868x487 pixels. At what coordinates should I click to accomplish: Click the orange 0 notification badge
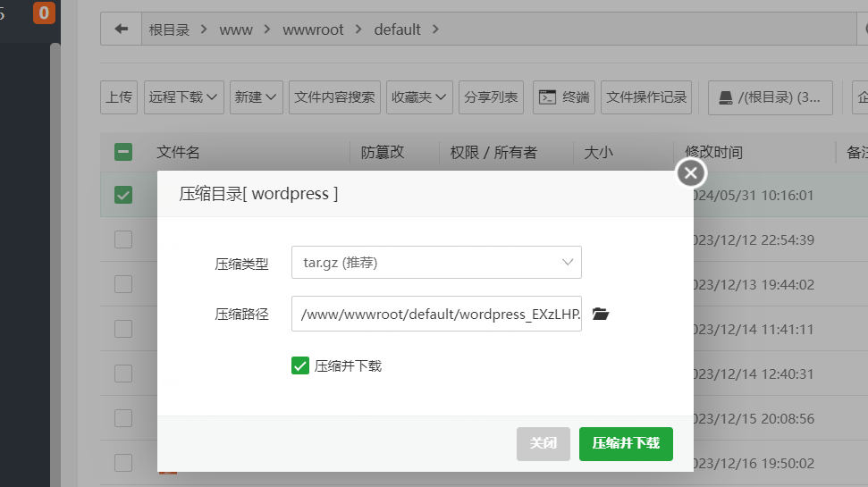coord(44,13)
